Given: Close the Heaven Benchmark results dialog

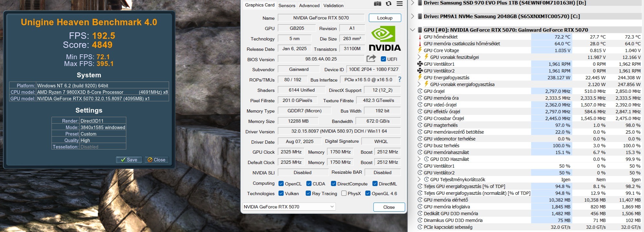Looking at the screenshot, I should tap(156, 160).
